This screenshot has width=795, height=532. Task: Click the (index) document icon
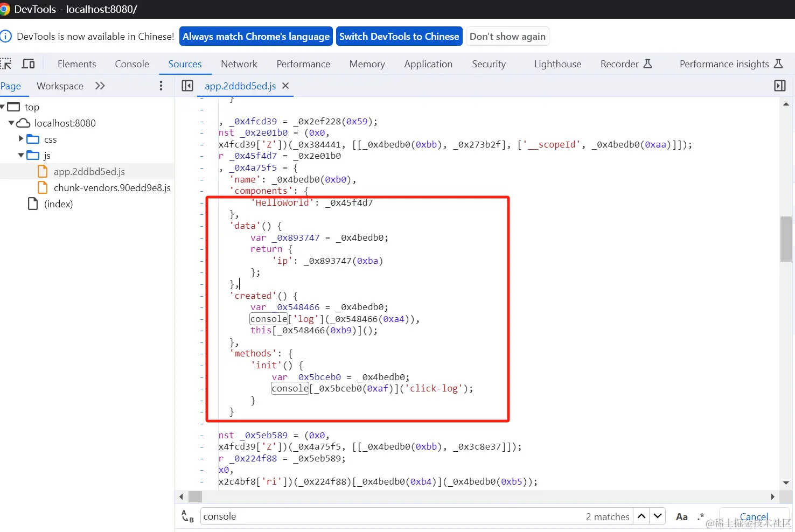coord(33,204)
